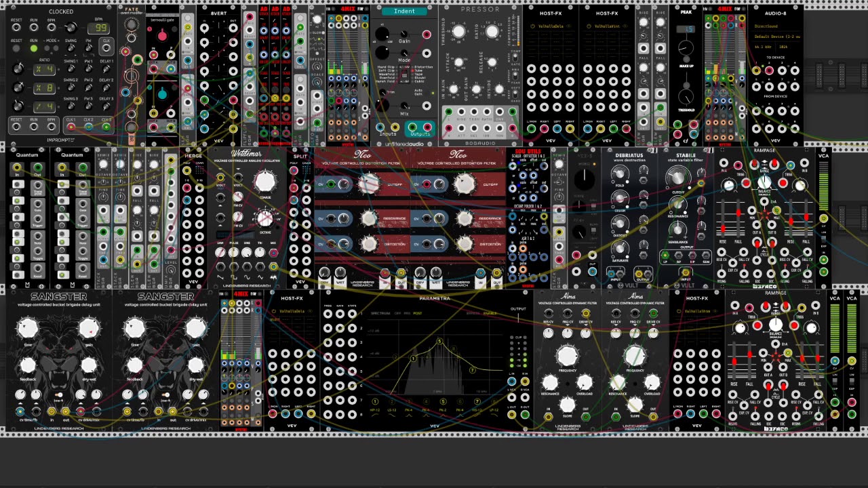Click the SWING master knob on Clocked
The width and height of the screenshot is (868, 488).
pyautogui.click(x=71, y=49)
